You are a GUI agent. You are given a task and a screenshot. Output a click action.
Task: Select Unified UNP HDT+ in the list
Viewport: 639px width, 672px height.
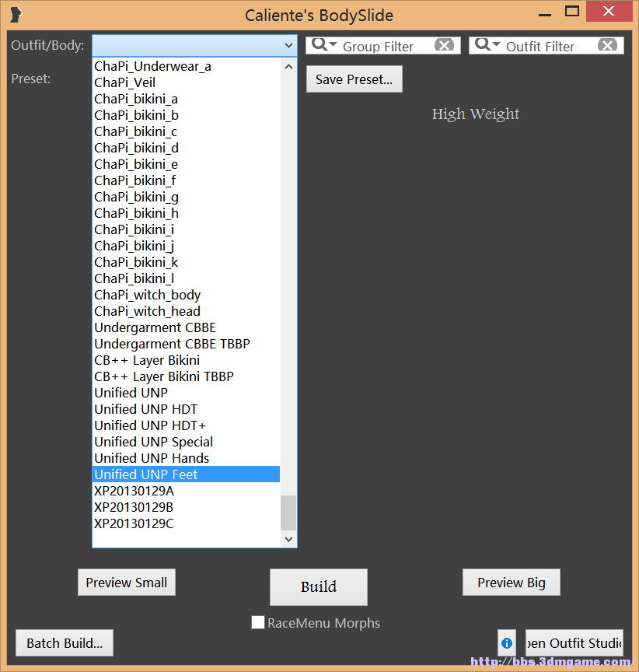coord(187,425)
